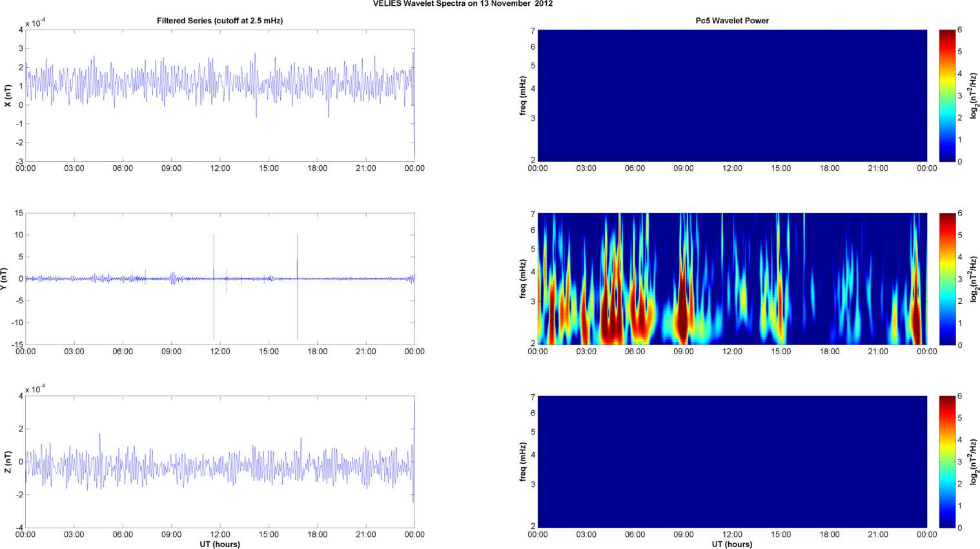Click the "-15" y-axis tick of the Y series plot
Screen dimensions: 980x549
click(17, 345)
